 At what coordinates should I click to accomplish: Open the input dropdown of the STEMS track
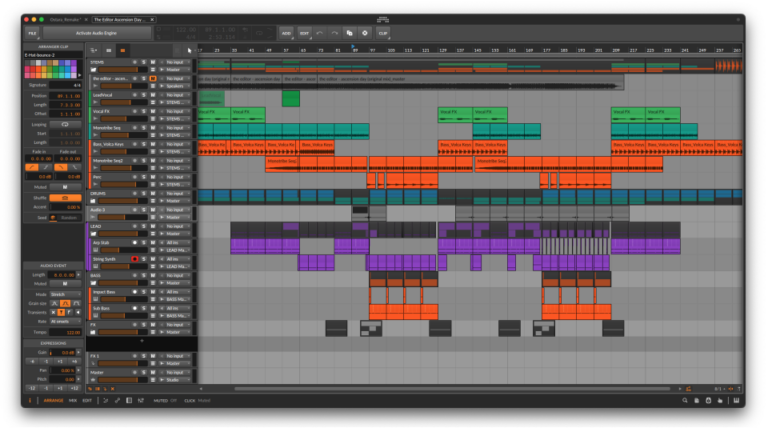pos(176,62)
